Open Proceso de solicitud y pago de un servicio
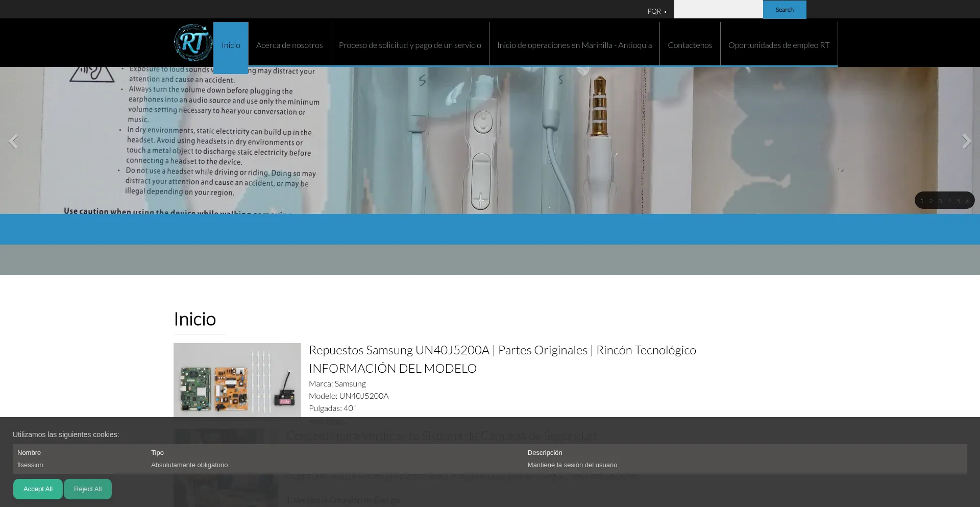Image resolution: width=980 pixels, height=507 pixels. pyautogui.click(x=410, y=45)
